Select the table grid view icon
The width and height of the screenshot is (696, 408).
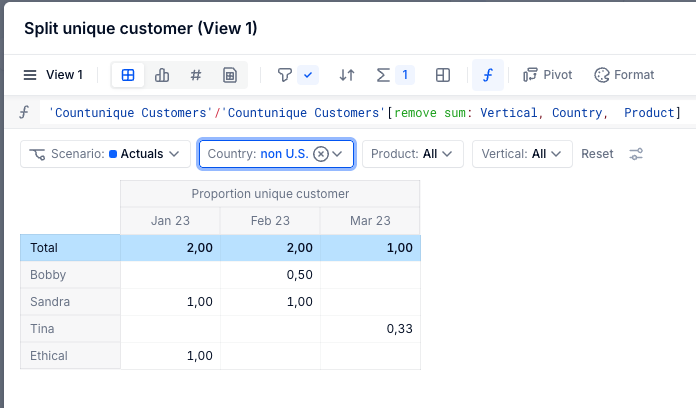[128, 75]
